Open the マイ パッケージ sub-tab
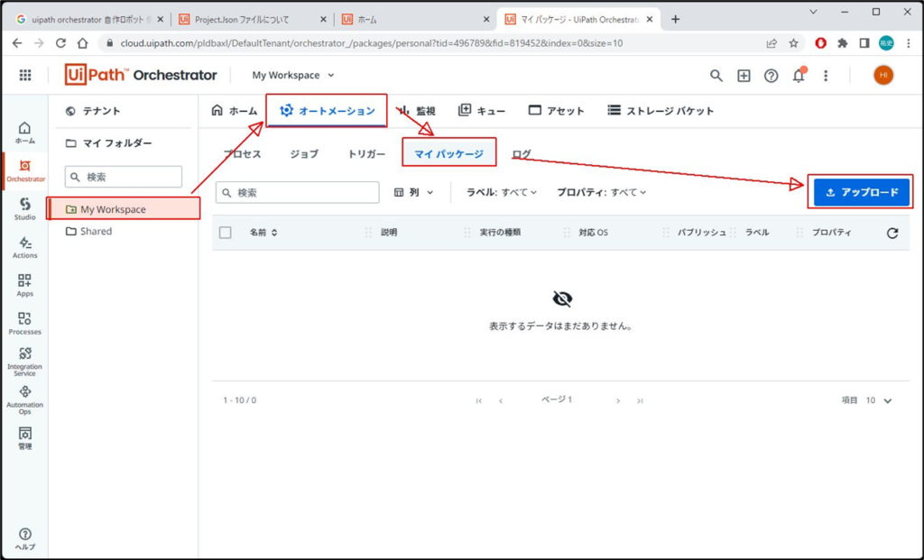 point(449,153)
